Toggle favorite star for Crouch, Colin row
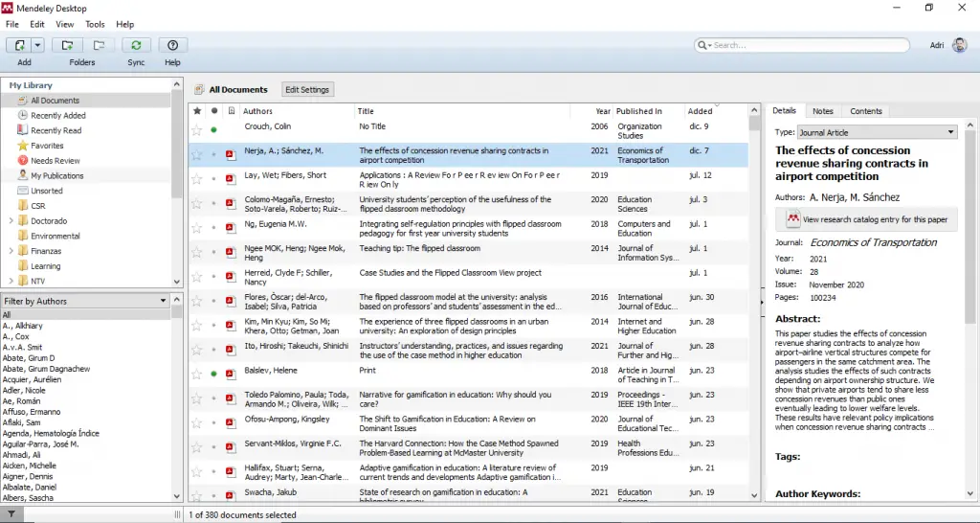Image resolution: width=980 pixels, height=523 pixels. point(197,130)
